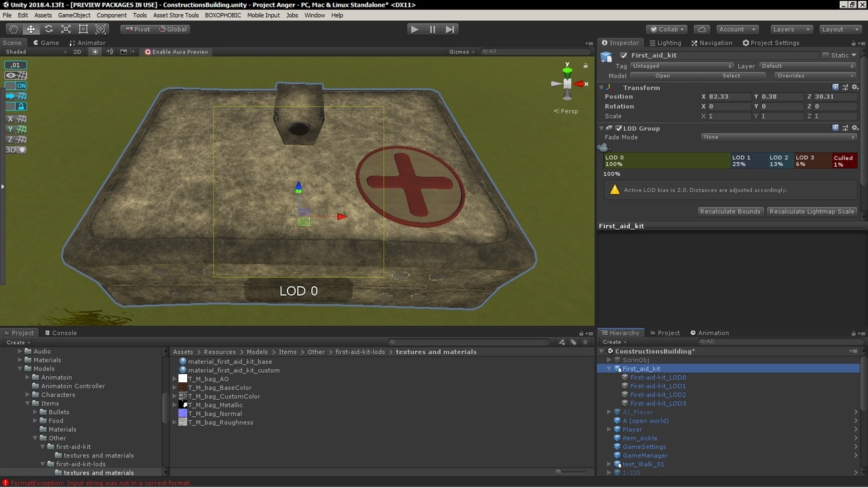Click the Step frame button

[x=450, y=29]
